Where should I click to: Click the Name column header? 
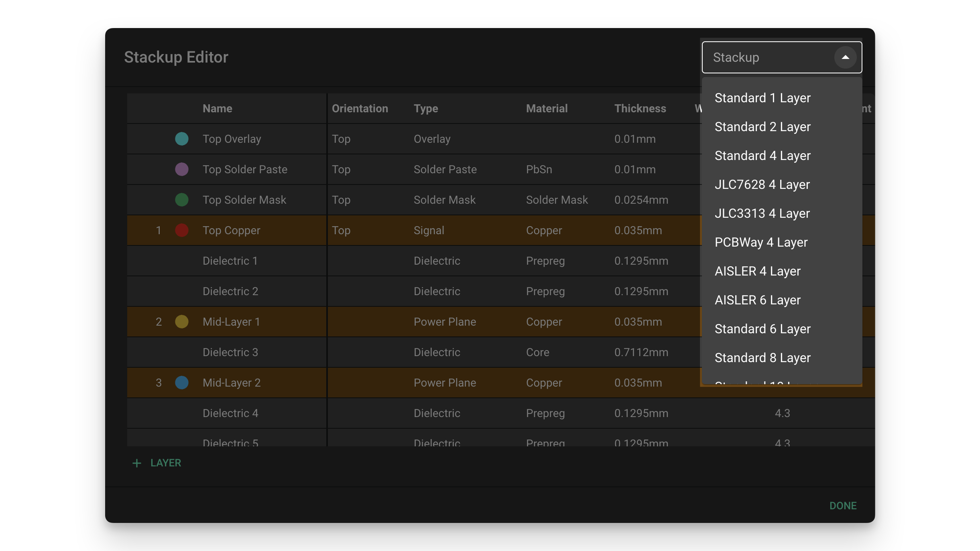tap(218, 108)
